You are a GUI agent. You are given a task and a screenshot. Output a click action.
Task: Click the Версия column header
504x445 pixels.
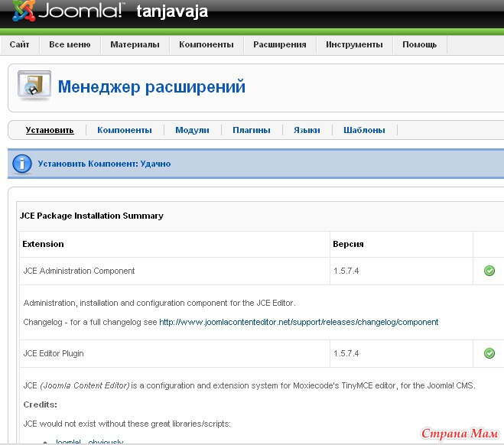coord(348,244)
